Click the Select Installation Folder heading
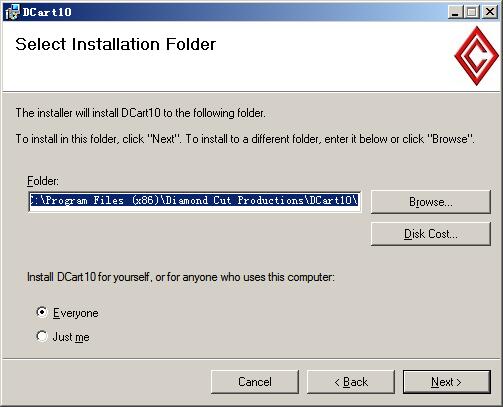The height and width of the screenshot is (407, 503). tap(116, 44)
